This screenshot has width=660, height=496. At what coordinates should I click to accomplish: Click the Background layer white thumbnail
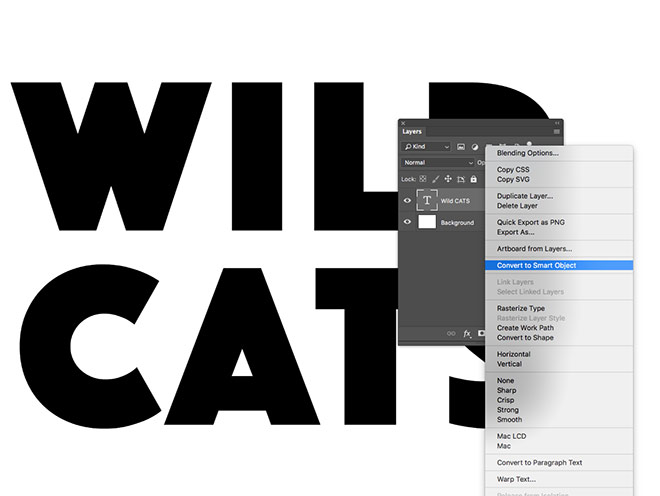coord(427,221)
